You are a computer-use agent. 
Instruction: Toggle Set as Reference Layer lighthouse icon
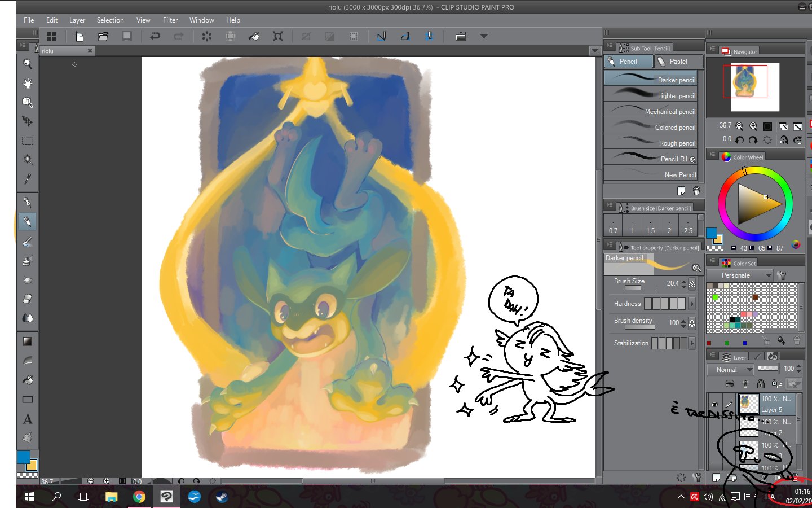pyautogui.click(x=745, y=384)
